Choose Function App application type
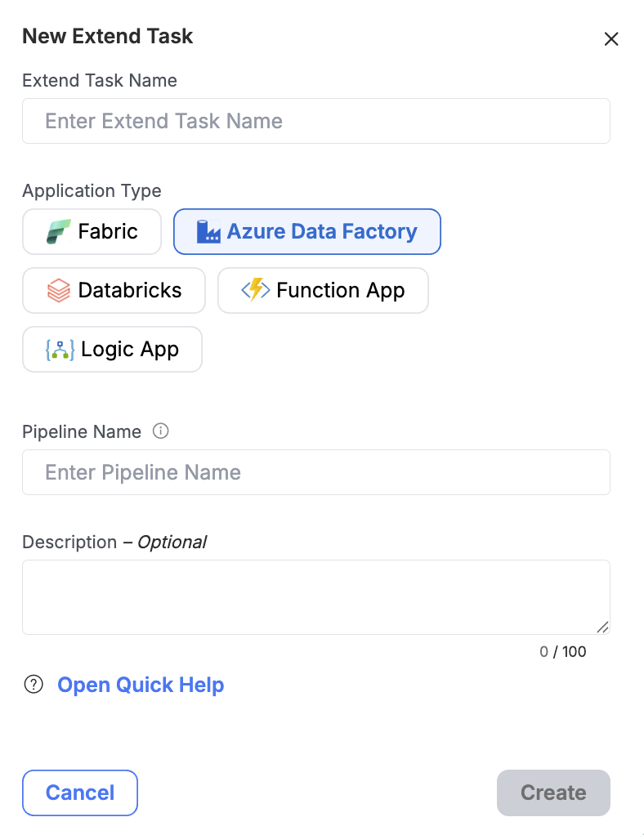Viewport: 644px width, 835px height. coord(323,290)
